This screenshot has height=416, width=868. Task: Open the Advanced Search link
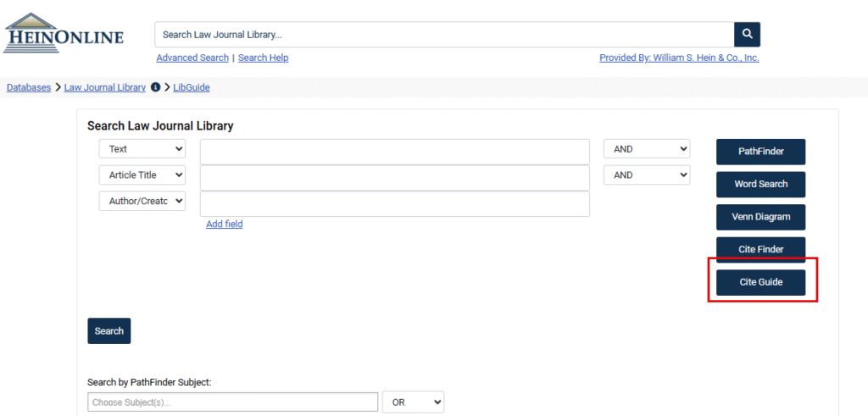tap(192, 58)
